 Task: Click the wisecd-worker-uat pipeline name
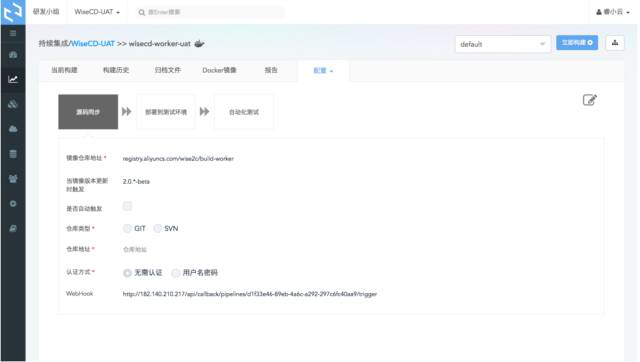click(160, 44)
